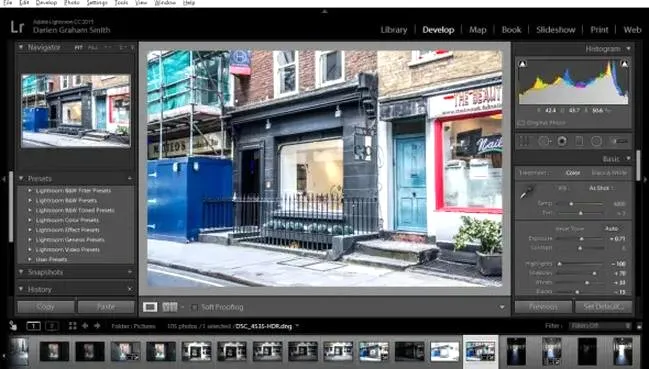Pick the White Balance Selector eyedropper

tap(527, 192)
